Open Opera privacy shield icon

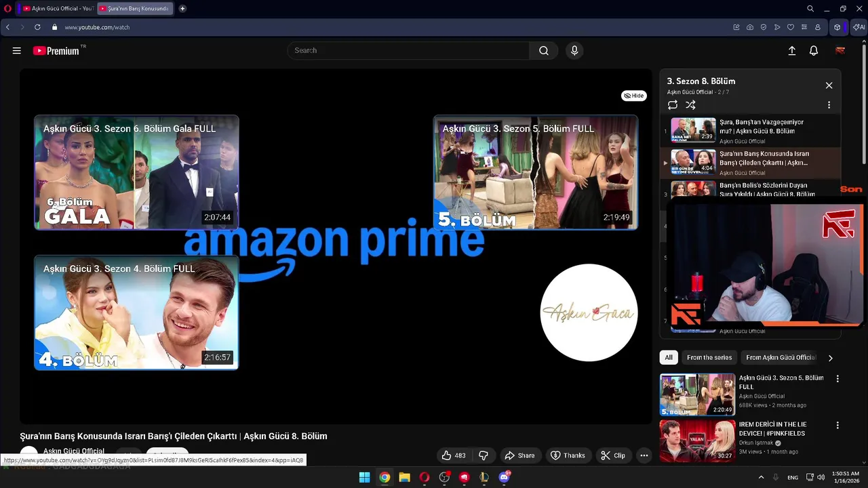(x=764, y=27)
